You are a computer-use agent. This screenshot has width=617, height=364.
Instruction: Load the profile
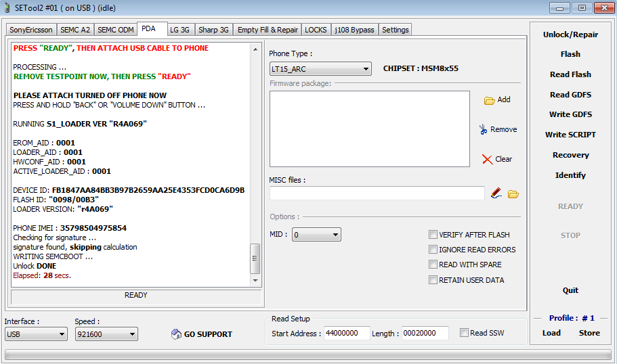551,333
